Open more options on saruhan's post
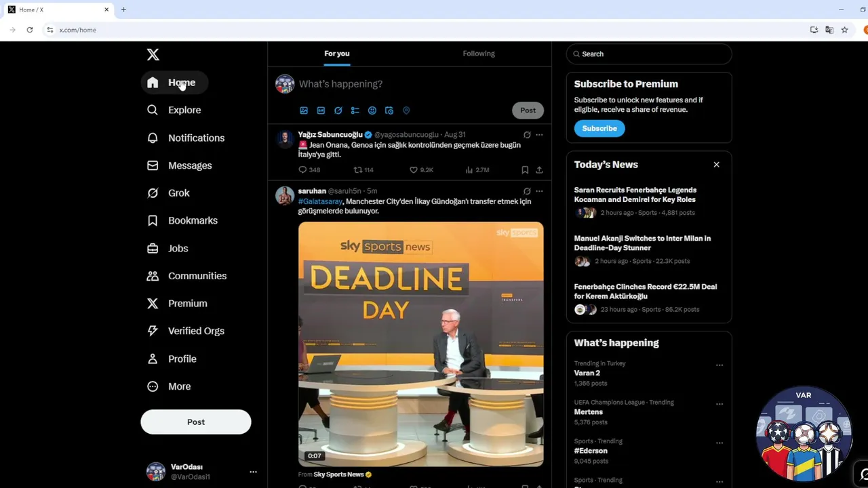This screenshot has height=488, width=868. 539,191
